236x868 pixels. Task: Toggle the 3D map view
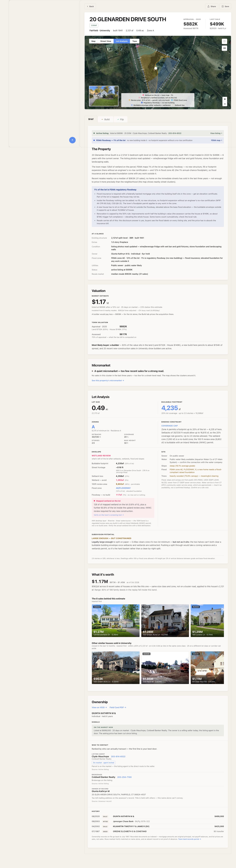(225, 48)
